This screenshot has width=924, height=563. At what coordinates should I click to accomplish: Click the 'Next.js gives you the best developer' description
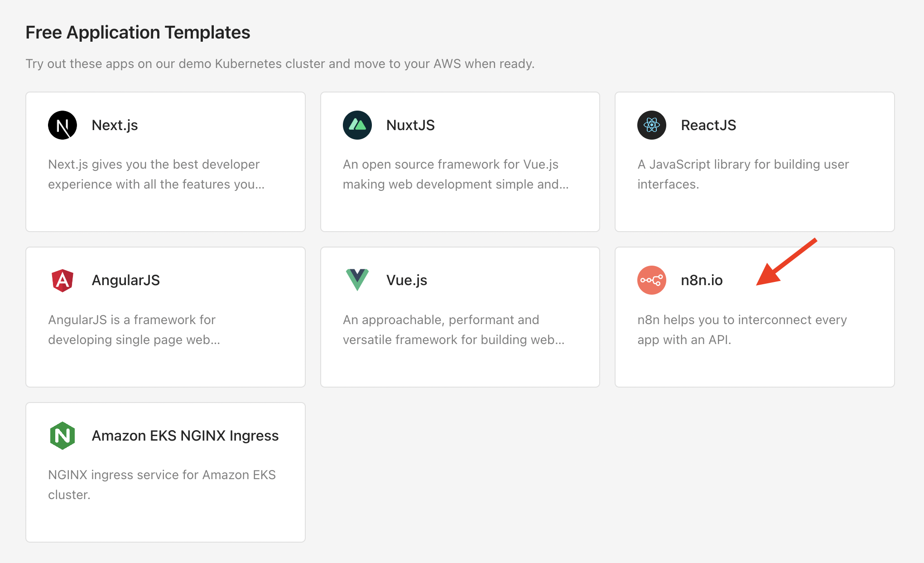(156, 174)
